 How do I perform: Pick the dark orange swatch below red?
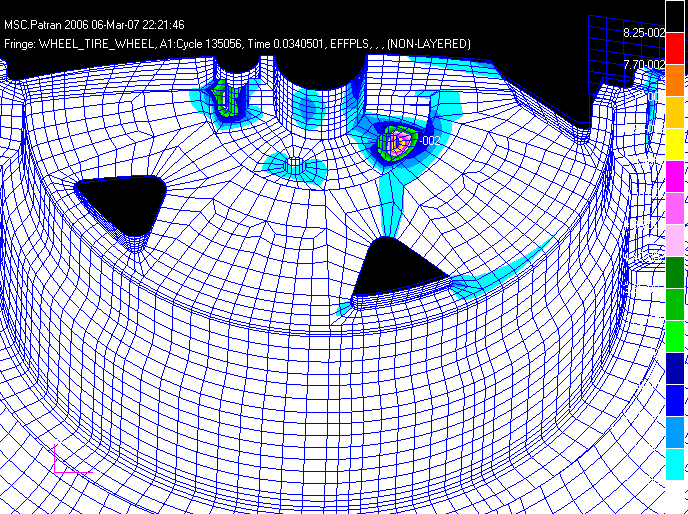click(676, 80)
